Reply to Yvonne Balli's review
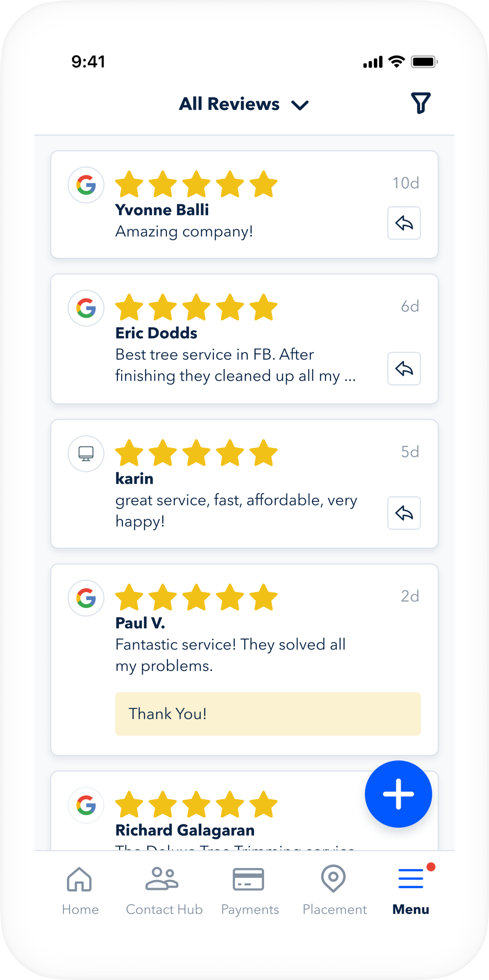Image resolution: width=489 pixels, height=980 pixels. coord(404,223)
